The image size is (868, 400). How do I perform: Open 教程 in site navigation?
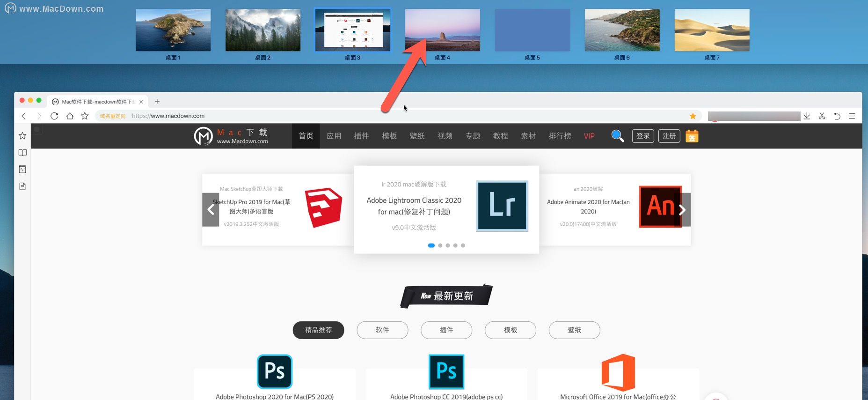(x=501, y=136)
